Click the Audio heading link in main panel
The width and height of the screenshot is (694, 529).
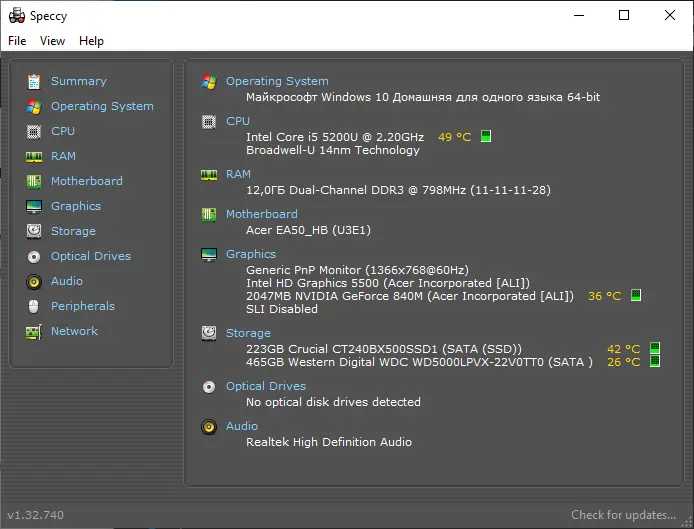[x=242, y=426]
